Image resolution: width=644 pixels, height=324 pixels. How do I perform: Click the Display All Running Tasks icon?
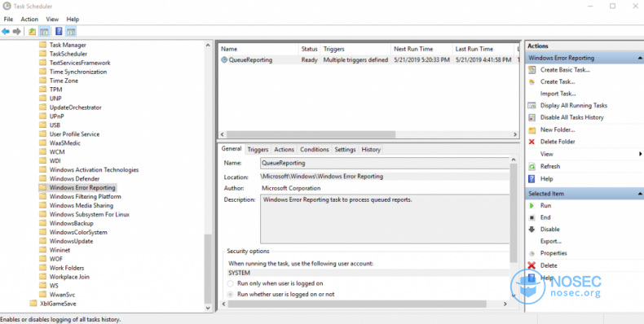(532, 105)
